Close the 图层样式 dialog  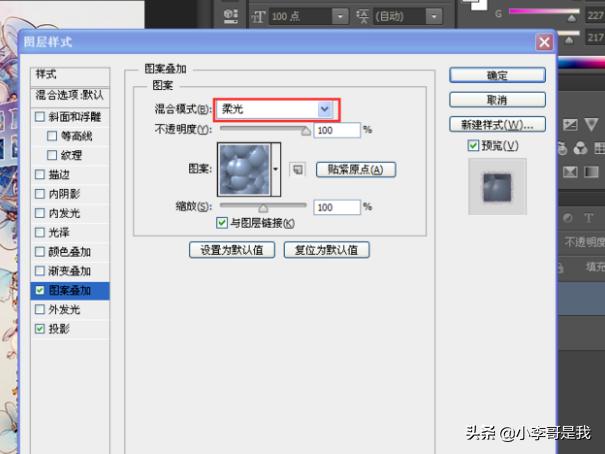pyautogui.click(x=544, y=42)
